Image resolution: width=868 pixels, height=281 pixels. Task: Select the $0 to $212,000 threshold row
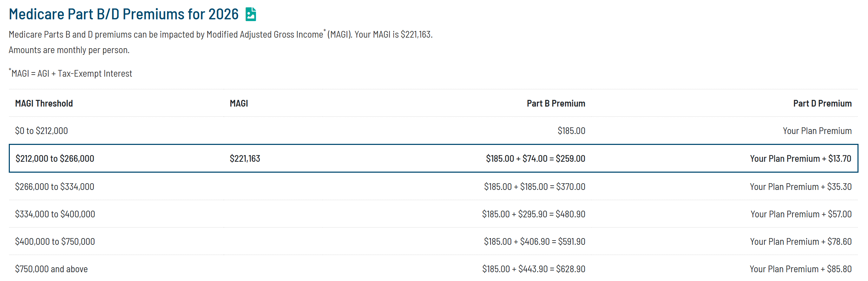tap(433, 131)
